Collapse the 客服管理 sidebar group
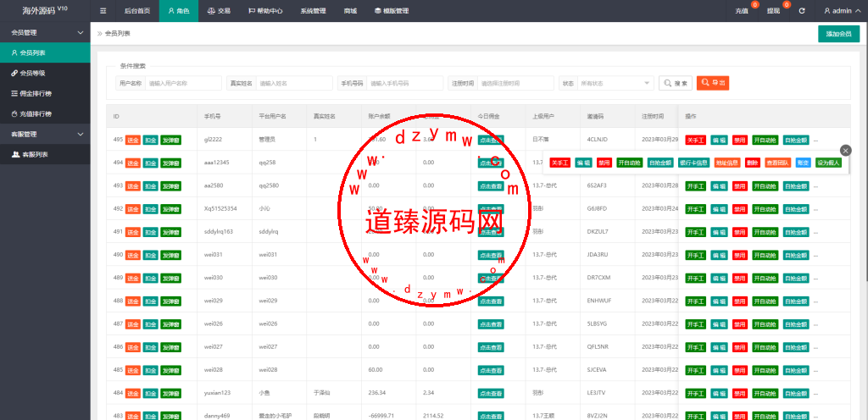868x420 pixels. [x=45, y=134]
